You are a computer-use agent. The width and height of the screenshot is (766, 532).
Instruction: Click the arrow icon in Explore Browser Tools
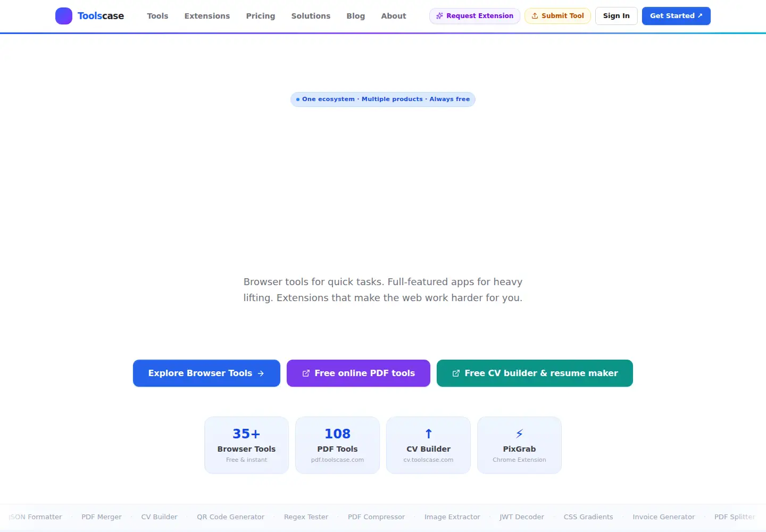(261, 373)
